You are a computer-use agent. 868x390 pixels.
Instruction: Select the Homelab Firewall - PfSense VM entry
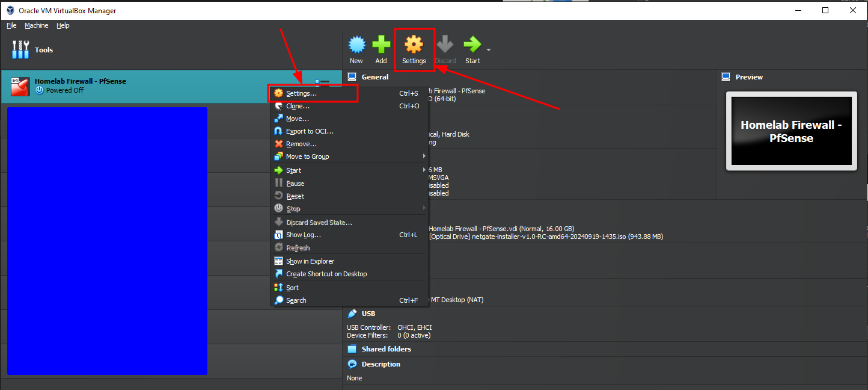(x=171, y=86)
